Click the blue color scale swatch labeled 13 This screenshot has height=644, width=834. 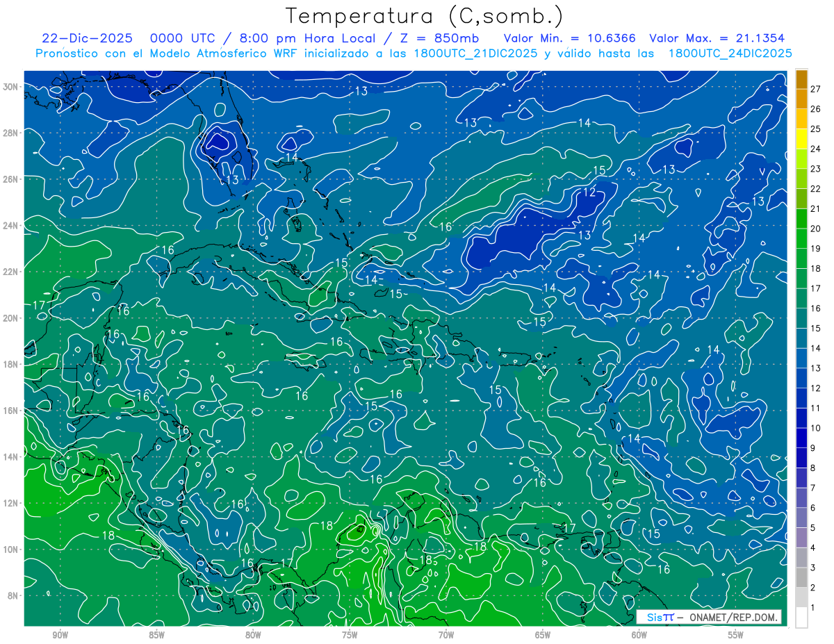coord(801,358)
